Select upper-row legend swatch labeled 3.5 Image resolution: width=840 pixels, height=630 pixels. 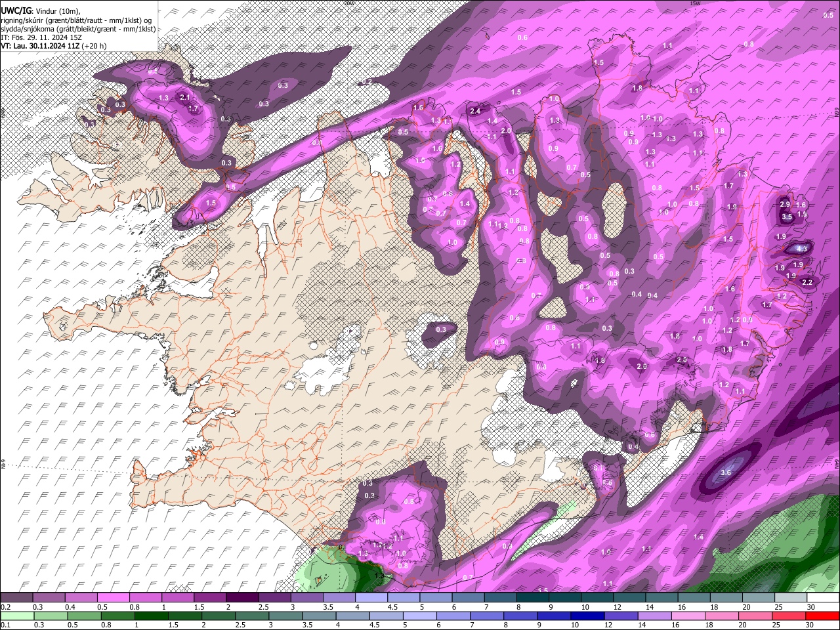click(339, 598)
